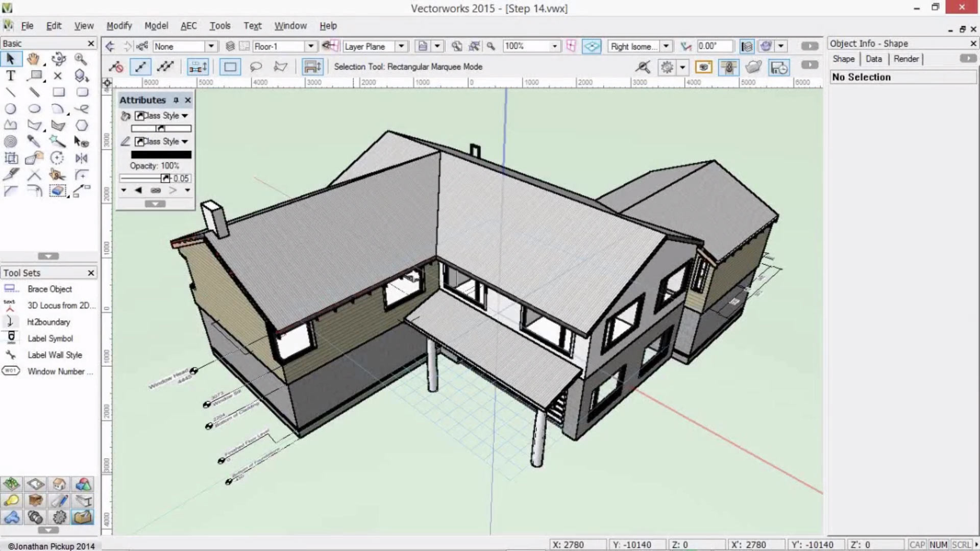Image resolution: width=980 pixels, height=551 pixels.
Task: Drag the Opacity percentage slider
Action: [165, 178]
